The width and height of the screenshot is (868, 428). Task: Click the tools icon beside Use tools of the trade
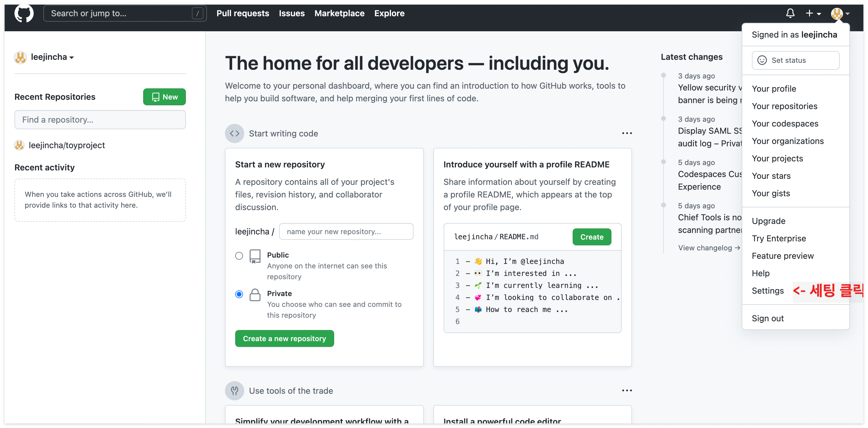coord(235,391)
